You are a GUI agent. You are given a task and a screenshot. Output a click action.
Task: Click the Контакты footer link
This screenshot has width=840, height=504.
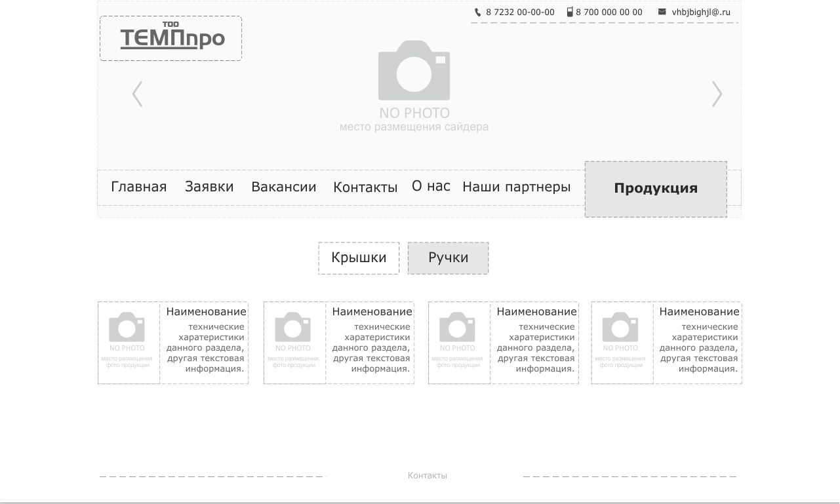pyautogui.click(x=427, y=476)
